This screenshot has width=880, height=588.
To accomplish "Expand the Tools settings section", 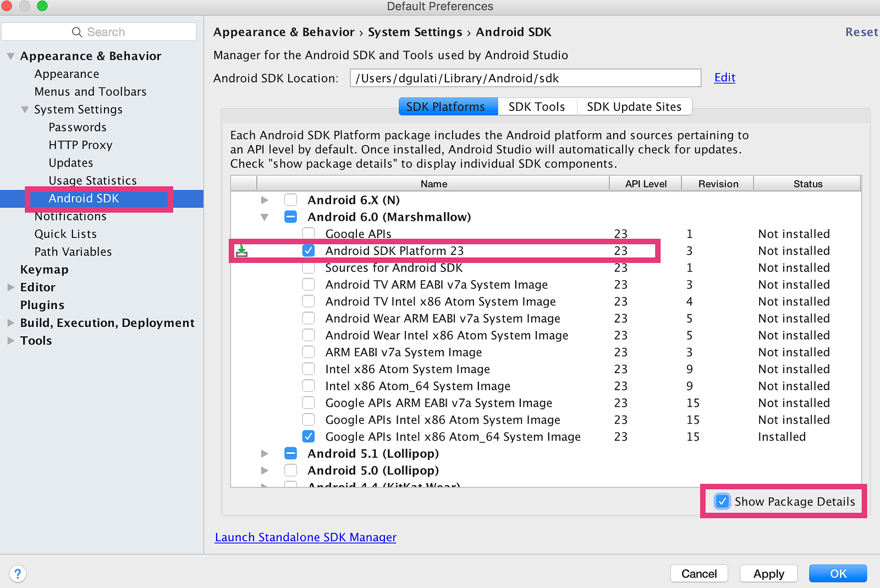I will pos(10,341).
